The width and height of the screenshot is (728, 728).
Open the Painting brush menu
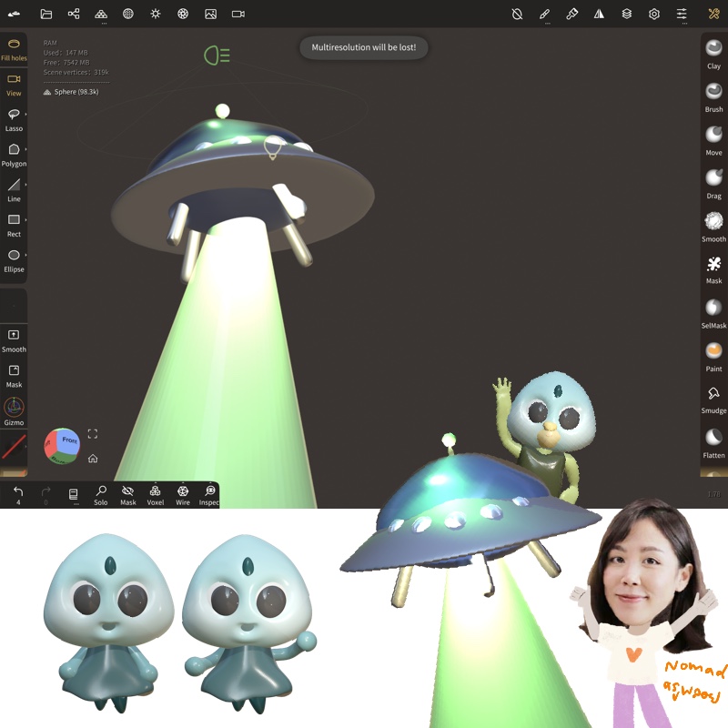pyautogui.click(x=572, y=14)
